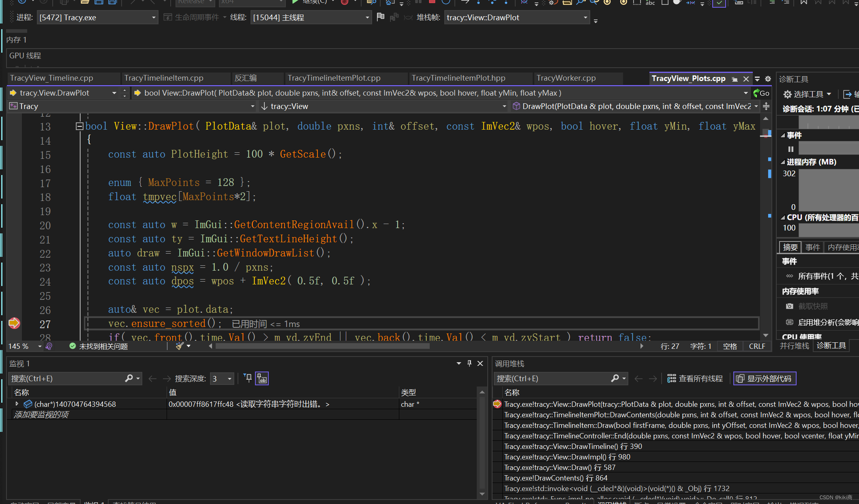Click the search magnifier in call stack panel
This screenshot has height=504, width=859.
click(615, 378)
